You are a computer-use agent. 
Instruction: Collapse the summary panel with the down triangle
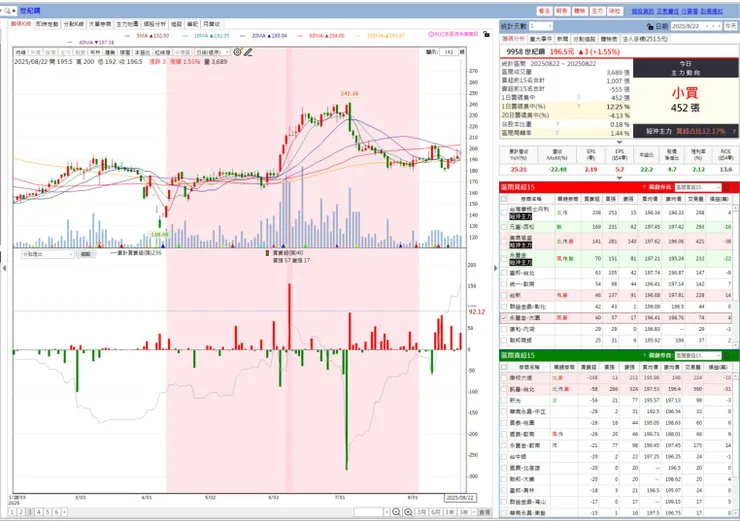pos(619,142)
